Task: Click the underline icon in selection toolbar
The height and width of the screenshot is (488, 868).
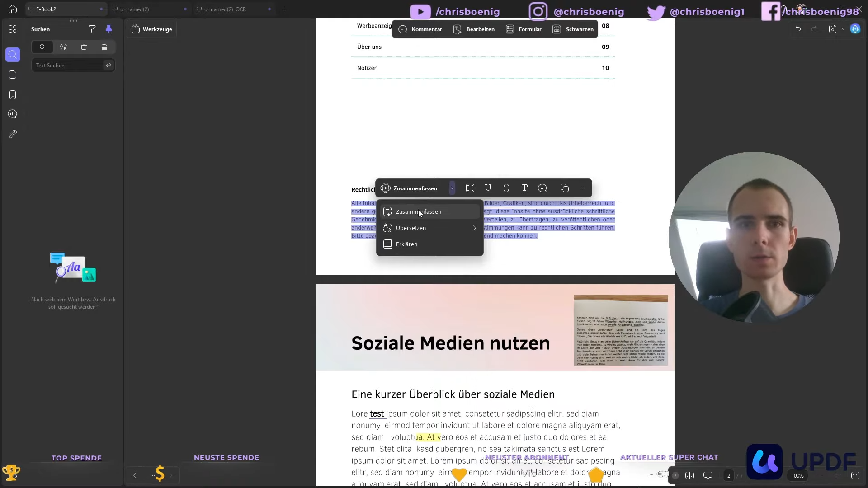Action: click(488, 188)
